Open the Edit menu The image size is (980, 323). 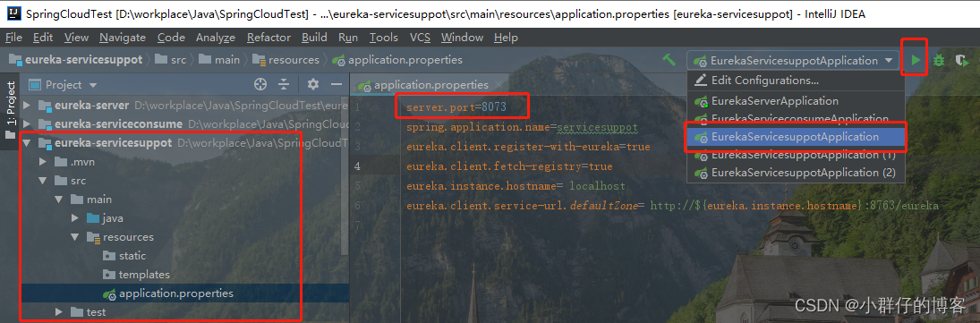(x=43, y=38)
